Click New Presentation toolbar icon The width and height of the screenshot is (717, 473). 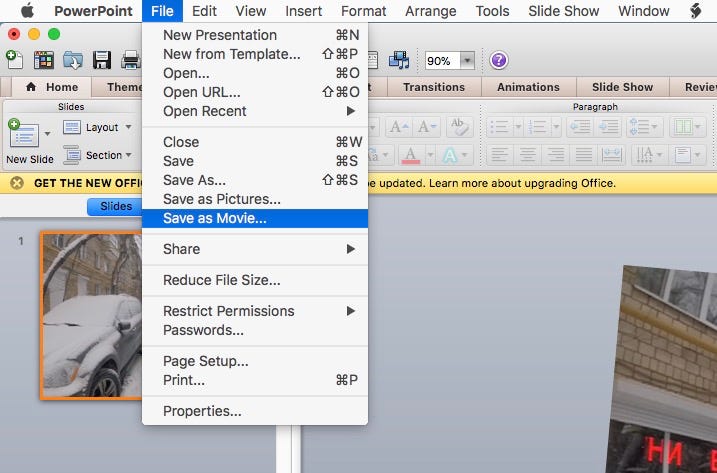(14, 60)
